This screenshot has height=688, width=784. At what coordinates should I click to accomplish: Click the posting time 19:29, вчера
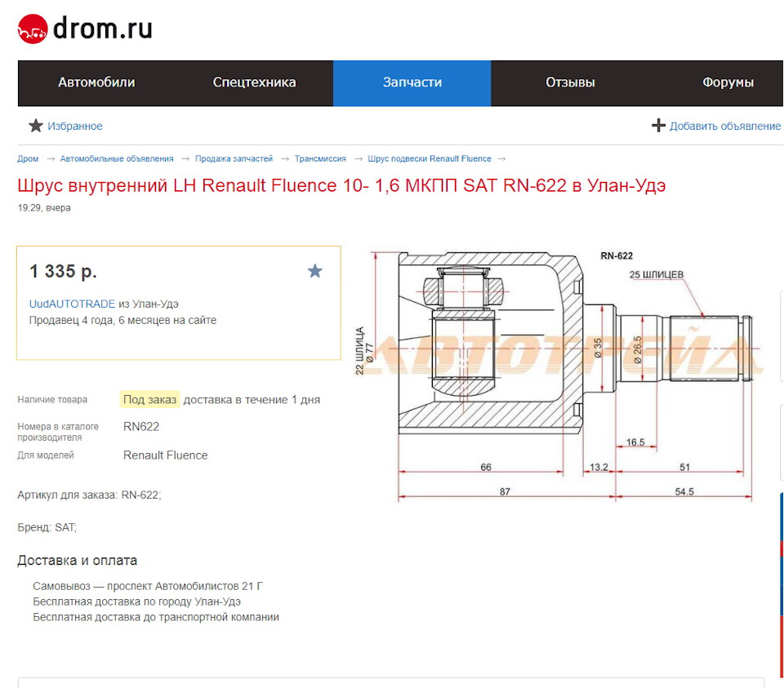coord(44,208)
